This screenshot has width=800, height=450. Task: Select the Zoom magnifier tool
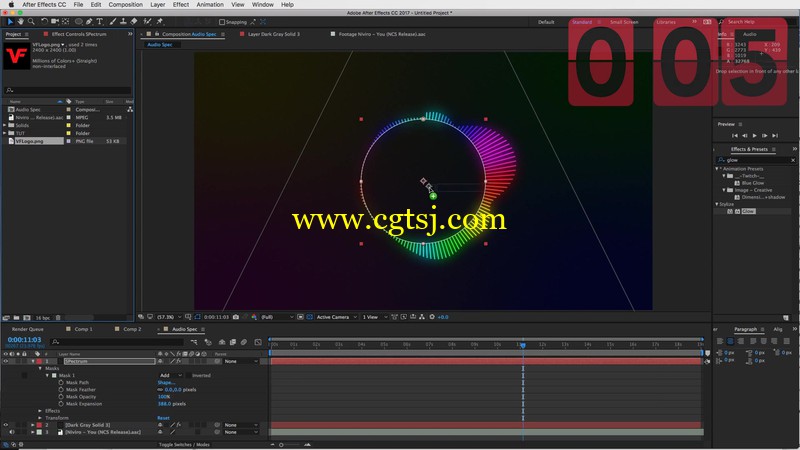[x=31, y=21]
